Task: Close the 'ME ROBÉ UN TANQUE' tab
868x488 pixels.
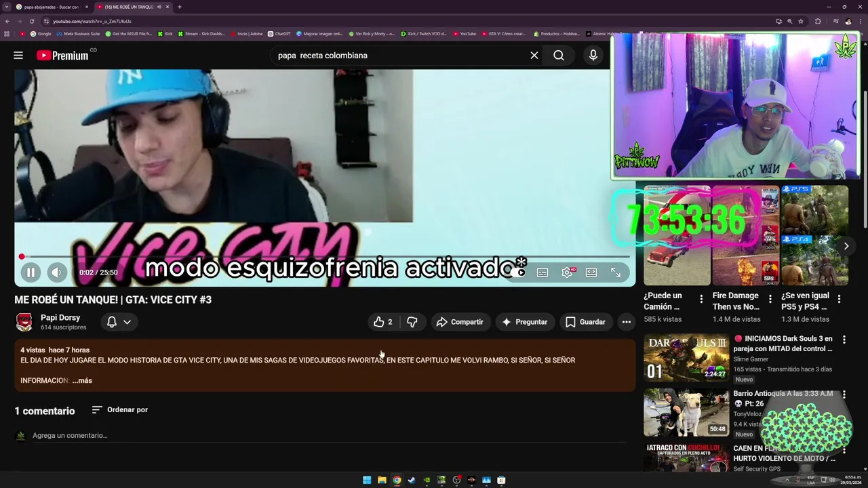Action: click(x=167, y=7)
